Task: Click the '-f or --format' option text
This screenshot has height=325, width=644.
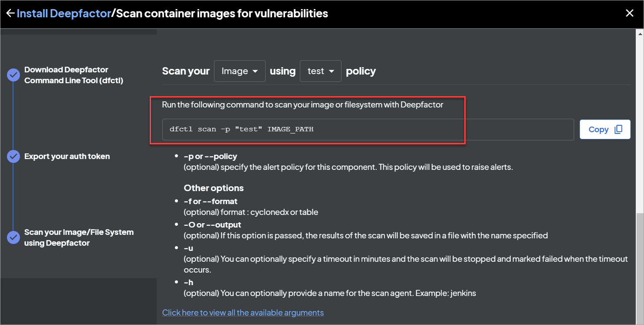Action: [210, 201]
